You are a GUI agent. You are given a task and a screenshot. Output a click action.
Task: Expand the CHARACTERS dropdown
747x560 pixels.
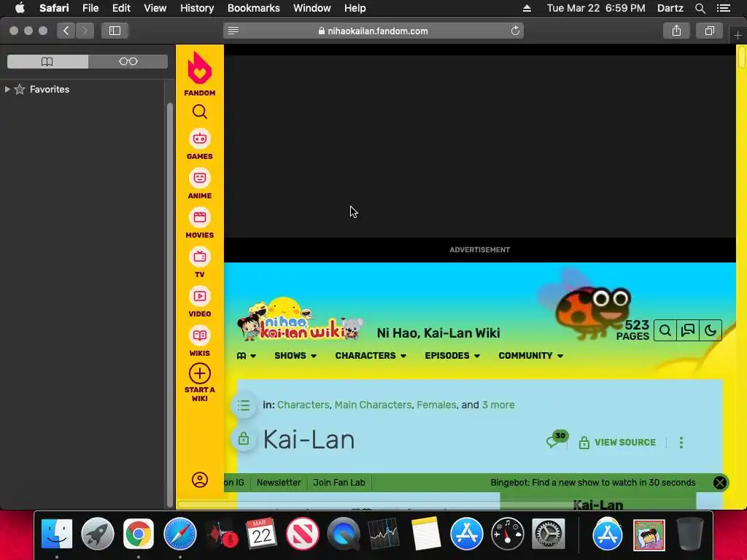pyautogui.click(x=371, y=356)
